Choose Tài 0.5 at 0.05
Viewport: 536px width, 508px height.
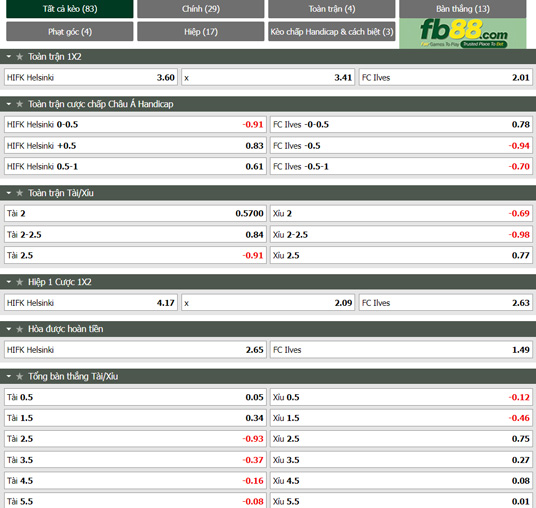point(135,397)
